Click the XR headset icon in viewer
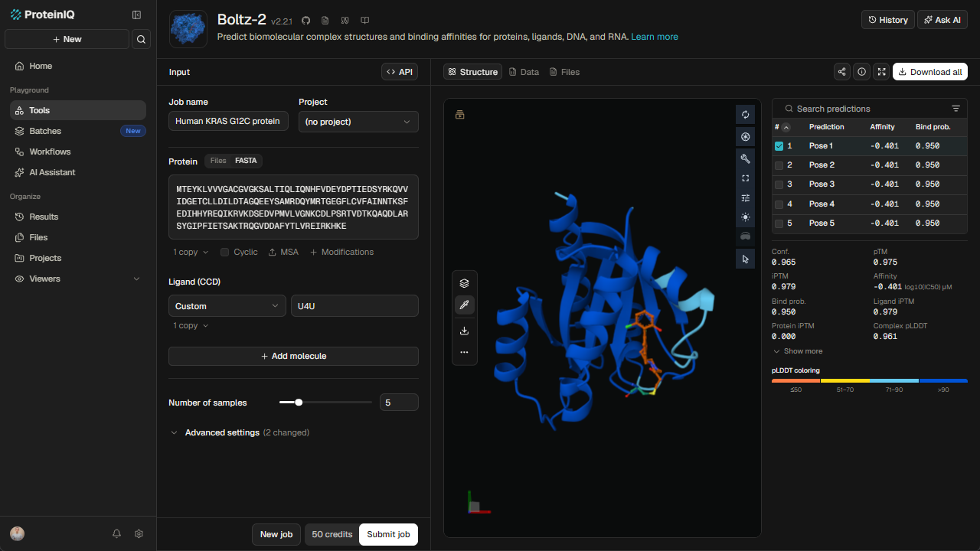This screenshot has width=980, height=551. click(x=745, y=236)
